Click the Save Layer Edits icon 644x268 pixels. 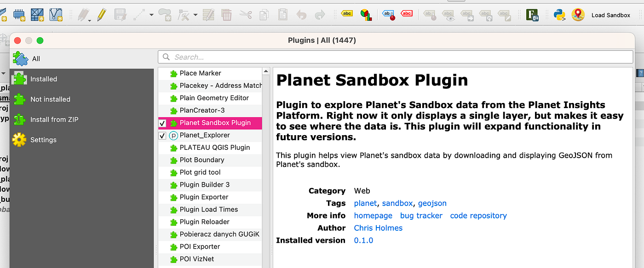pyautogui.click(x=120, y=15)
